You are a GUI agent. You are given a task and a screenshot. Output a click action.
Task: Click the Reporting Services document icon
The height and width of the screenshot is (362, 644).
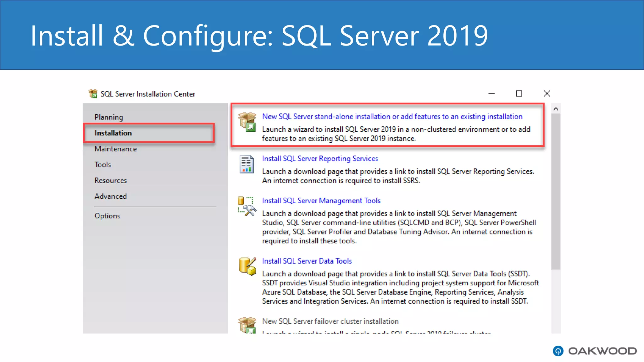[247, 164]
